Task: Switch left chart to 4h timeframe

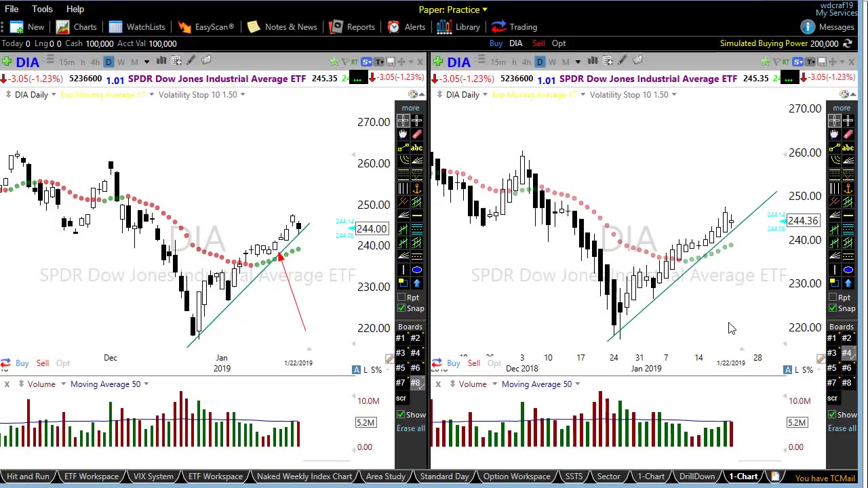Action: click(95, 62)
